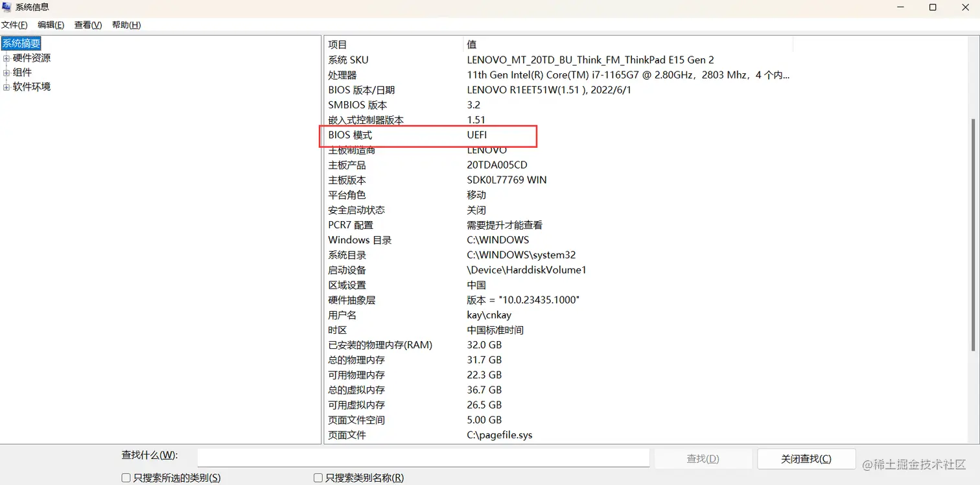Select 系统摘要 in the tree

pos(21,43)
